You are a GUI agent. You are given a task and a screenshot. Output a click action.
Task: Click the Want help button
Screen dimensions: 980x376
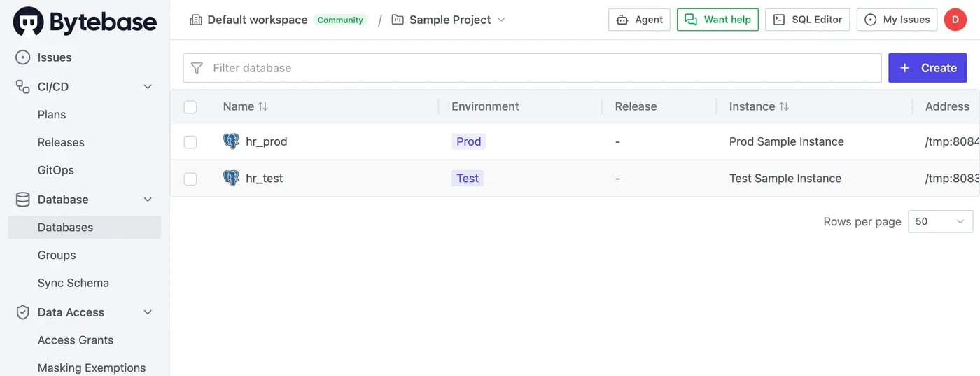717,20
